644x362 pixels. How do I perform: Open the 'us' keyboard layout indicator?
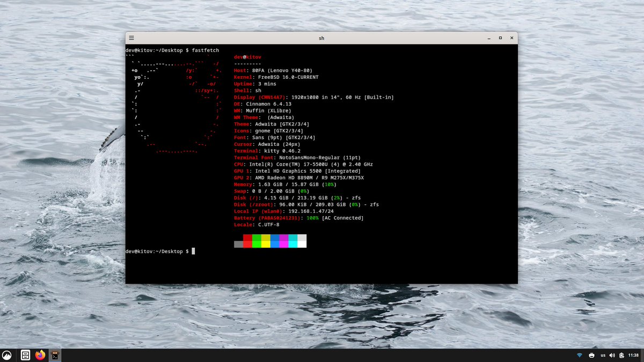[x=603, y=356]
